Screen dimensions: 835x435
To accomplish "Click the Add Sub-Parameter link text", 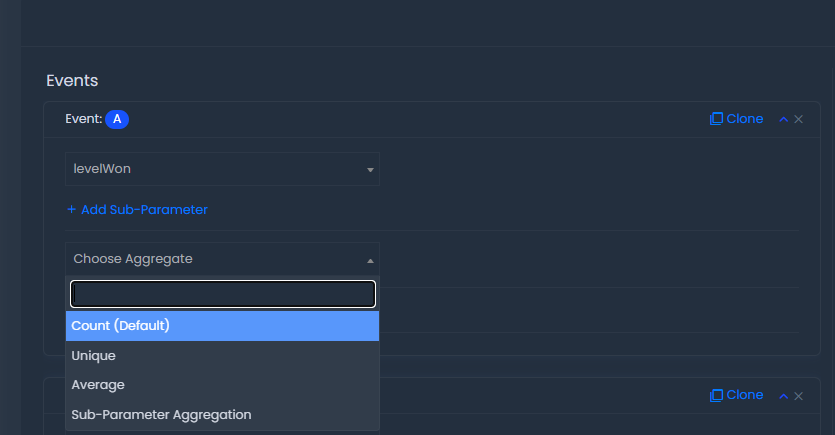I will [x=144, y=210].
